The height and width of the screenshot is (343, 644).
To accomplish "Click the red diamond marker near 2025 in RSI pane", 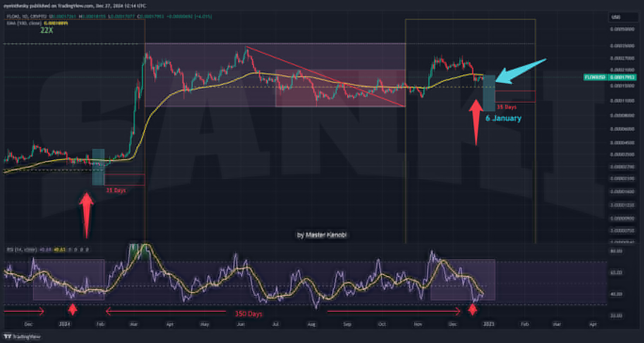I will [472, 310].
